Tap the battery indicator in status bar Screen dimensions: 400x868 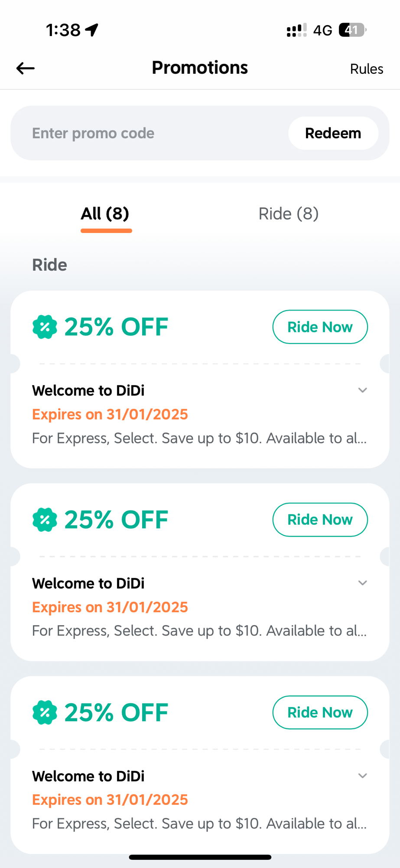(x=352, y=30)
